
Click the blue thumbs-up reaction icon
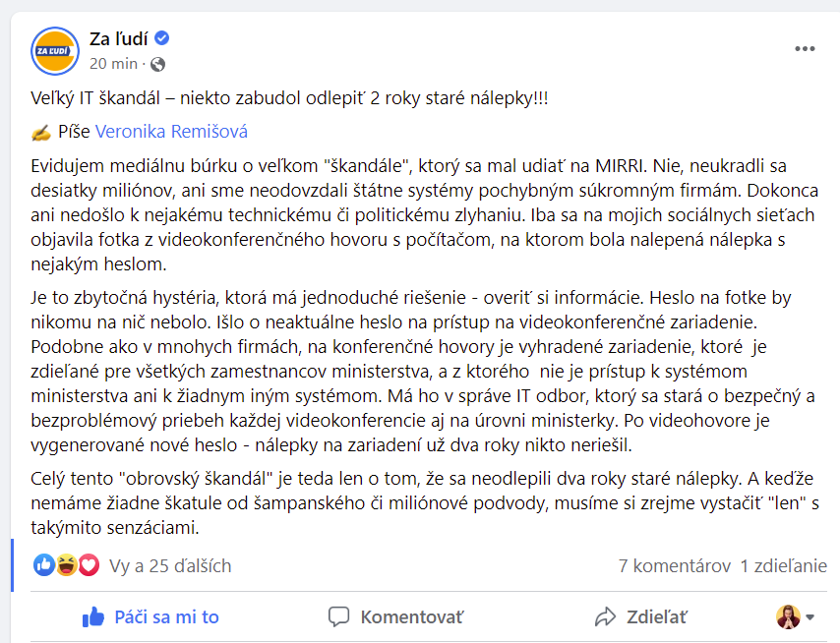coord(44,565)
